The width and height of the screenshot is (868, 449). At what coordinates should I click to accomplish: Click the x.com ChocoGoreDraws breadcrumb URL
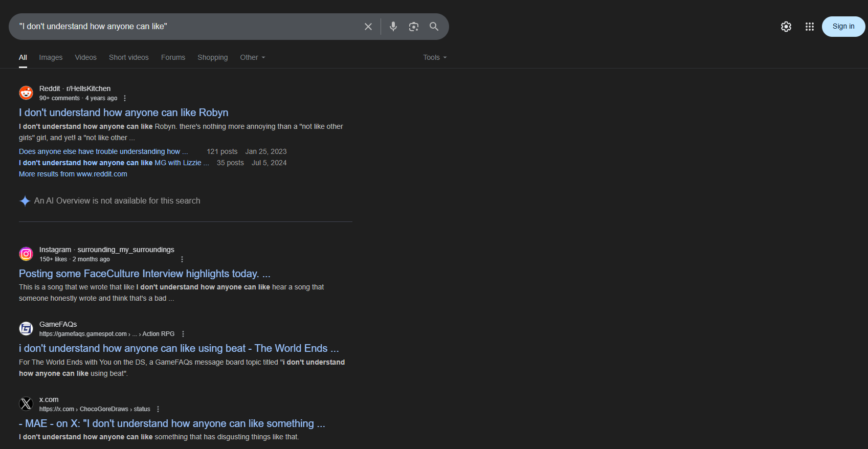pyautogui.click(x=95, y=409)
